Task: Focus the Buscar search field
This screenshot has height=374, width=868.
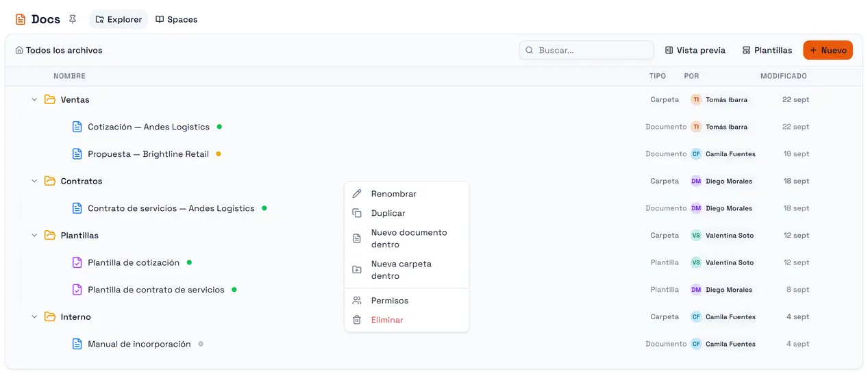Action: pyautogui.click(x=586, y=50)
